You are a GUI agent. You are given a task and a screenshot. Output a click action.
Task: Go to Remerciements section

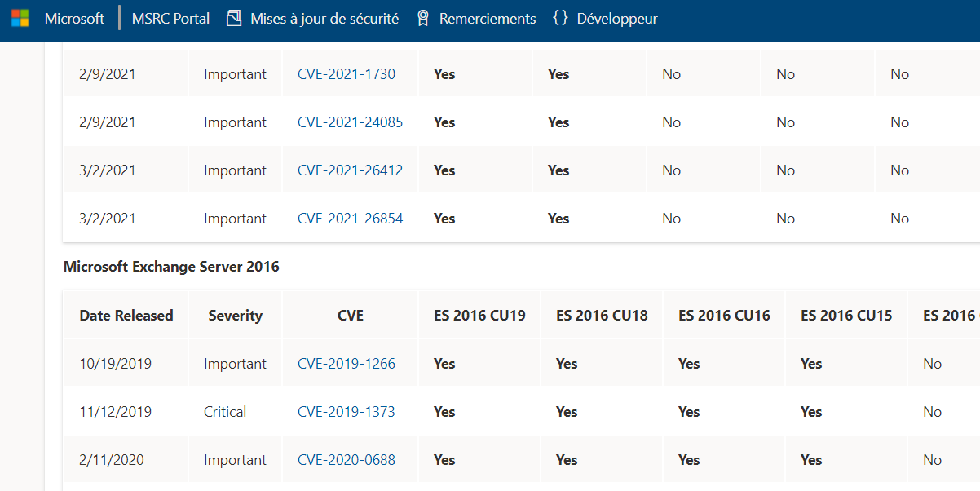488,18
